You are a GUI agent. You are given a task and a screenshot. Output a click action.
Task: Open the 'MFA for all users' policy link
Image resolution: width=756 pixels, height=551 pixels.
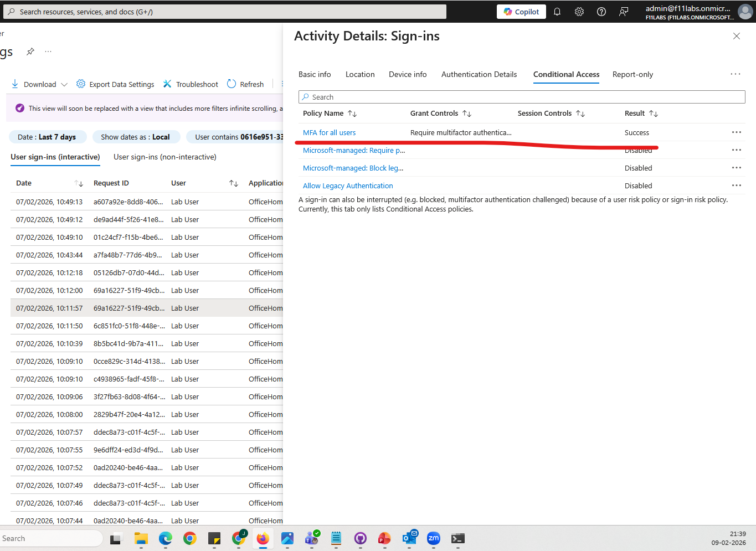coord(329,132)
